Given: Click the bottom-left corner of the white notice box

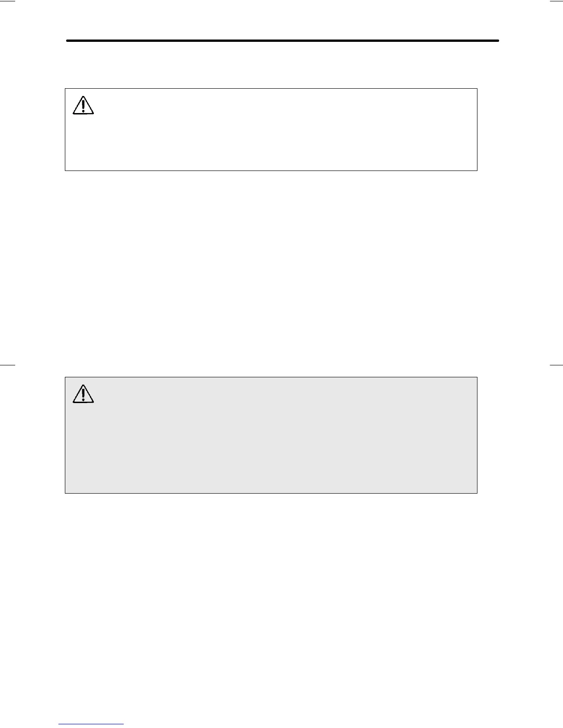Looking at the screenshot, I should coord(65,171).
